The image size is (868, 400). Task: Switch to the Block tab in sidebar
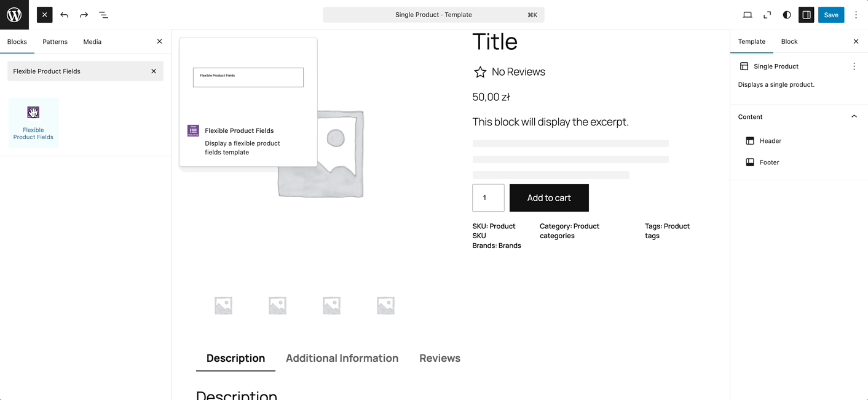[789, 41]
